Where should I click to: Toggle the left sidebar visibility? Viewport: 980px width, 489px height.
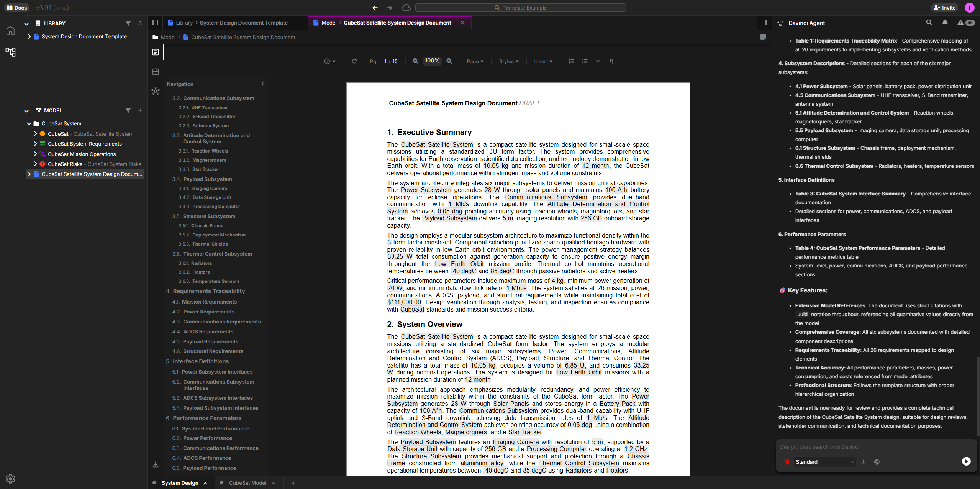pos(155,23)
